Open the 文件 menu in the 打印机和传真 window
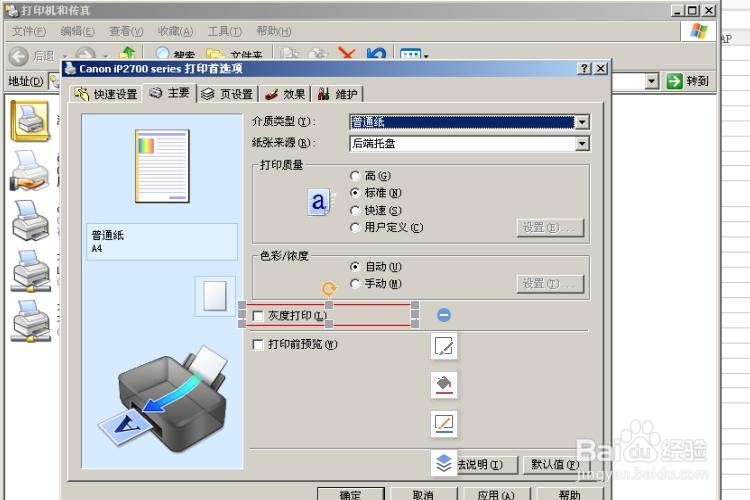This screenshot has height=500, width=750. click(29, 32)
